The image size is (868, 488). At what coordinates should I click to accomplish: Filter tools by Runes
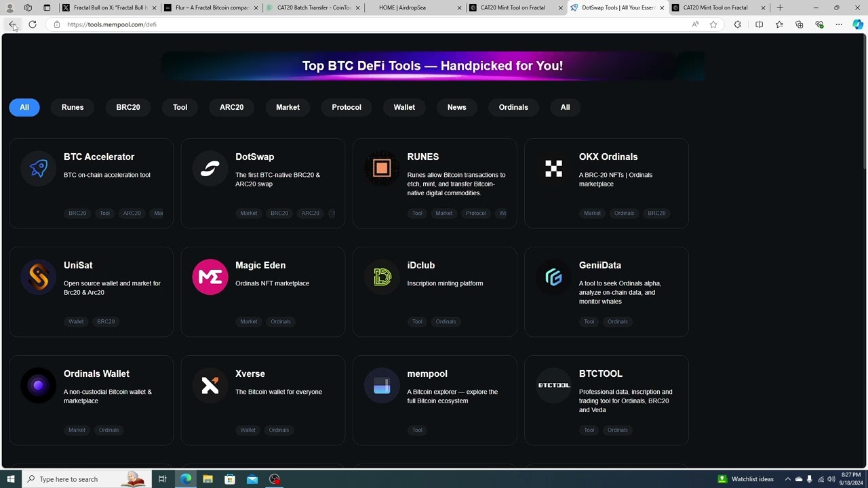pyautogui.click(x=73, y=107)
